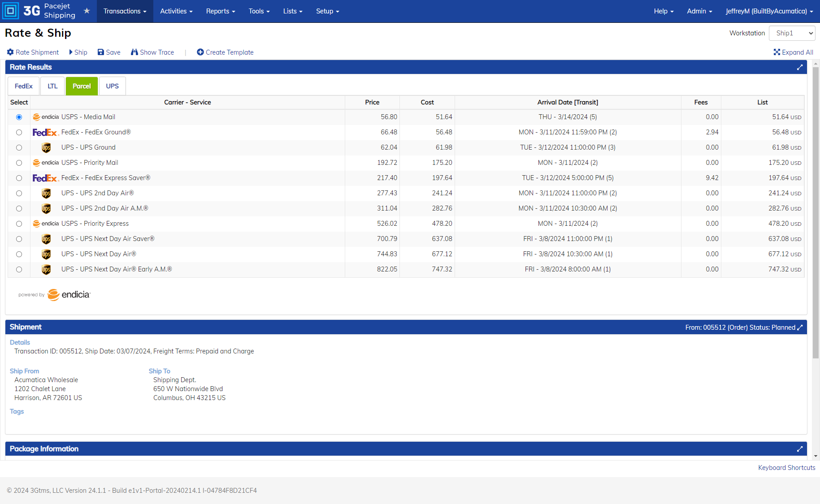Click the page vertical scrollbar thumb
This screenshot has width=820, height=504.
pos(816,213)
